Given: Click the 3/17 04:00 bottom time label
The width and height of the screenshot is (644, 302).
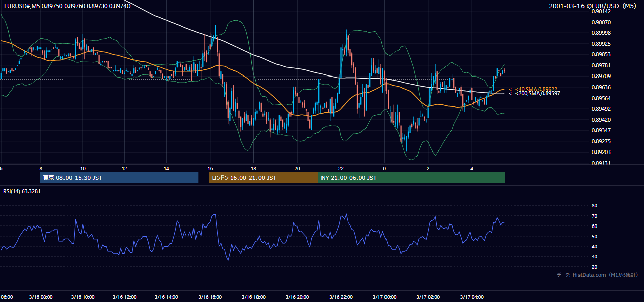Looking at the screenshot, I should point(472,297).
